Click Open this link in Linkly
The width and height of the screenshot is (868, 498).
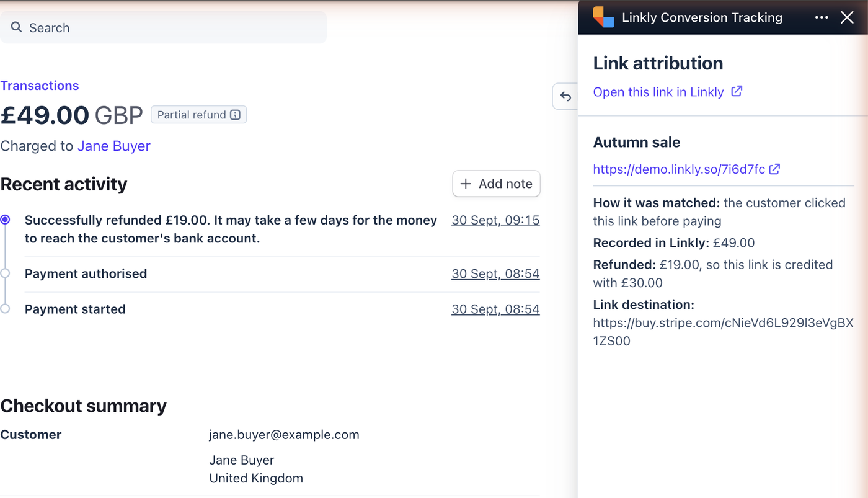pyautogui.click(x=658, y=92)
